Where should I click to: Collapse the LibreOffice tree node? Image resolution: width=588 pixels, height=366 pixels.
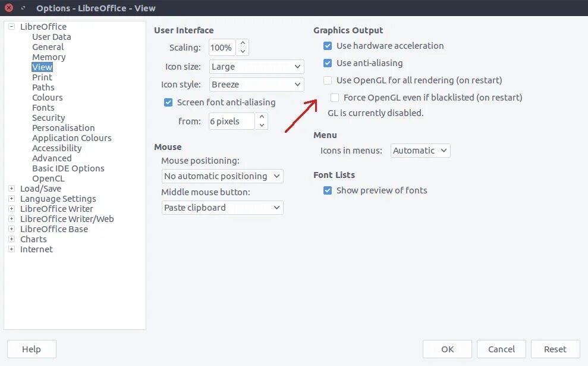(x=12, y=27)
